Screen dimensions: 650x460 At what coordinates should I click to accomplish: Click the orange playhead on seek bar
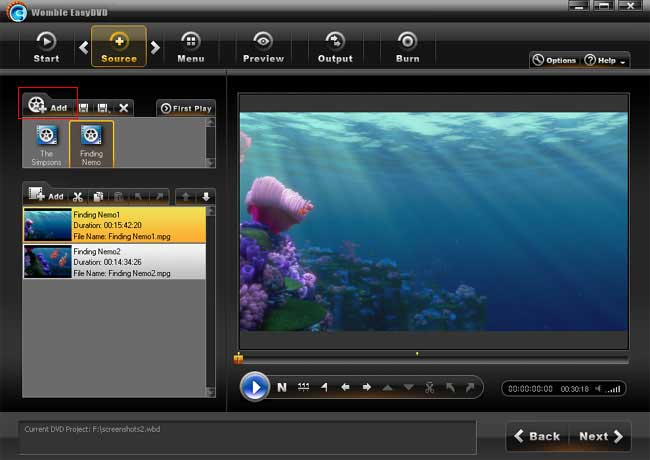click(238, 358)
